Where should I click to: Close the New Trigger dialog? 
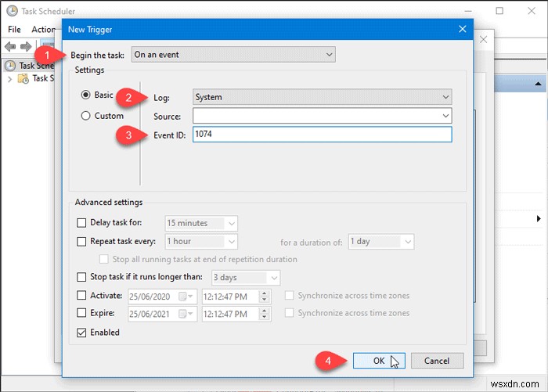[x=463, y=29]
